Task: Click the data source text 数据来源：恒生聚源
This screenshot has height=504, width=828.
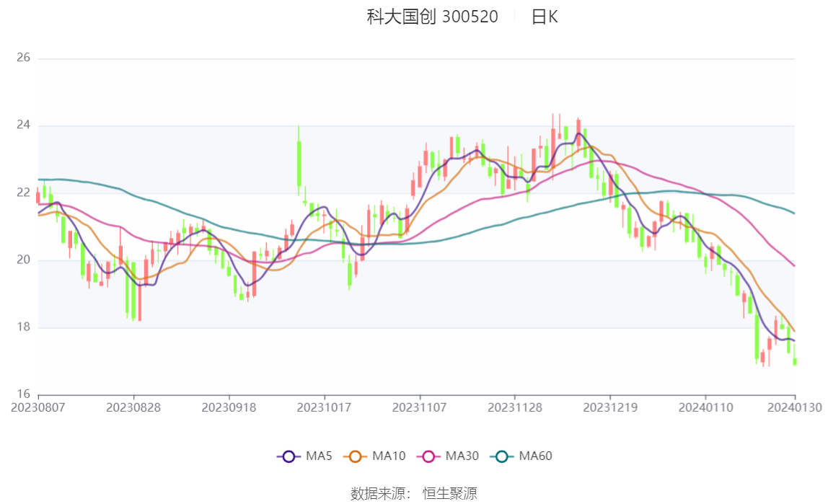Action: coord(414,493)
